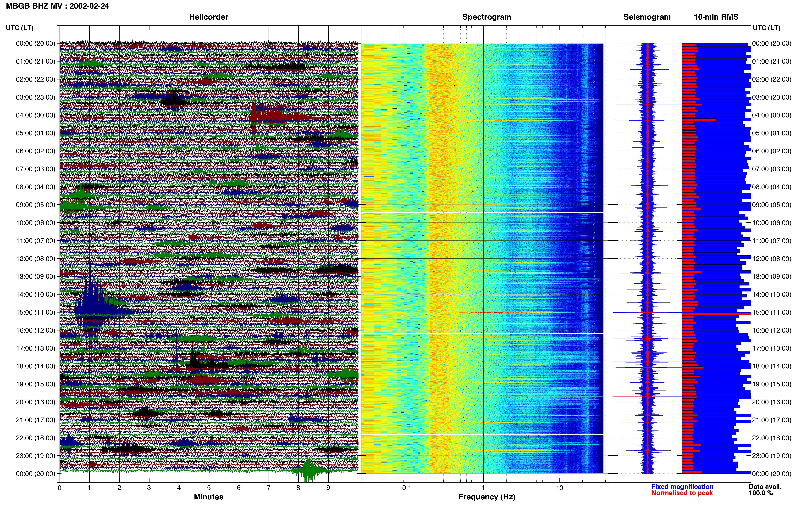The height and width of the screenshot is (508, 812).
Task: Click the title 'MBGB BHZ MV : 2002-02-24'
Action: pyautogui.click(x=57, y=6)
